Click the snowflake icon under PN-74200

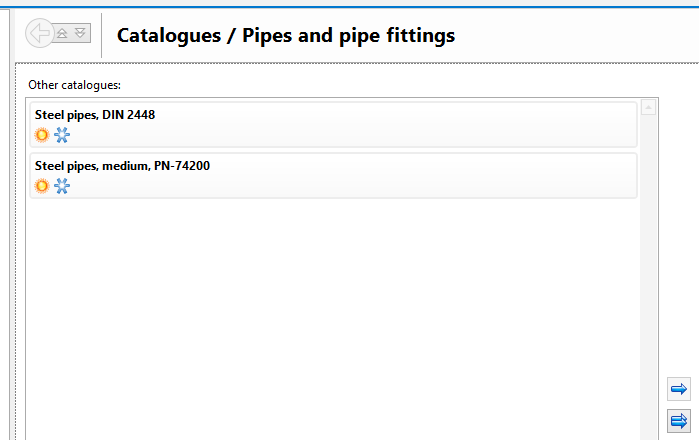[x=62, y=186]
